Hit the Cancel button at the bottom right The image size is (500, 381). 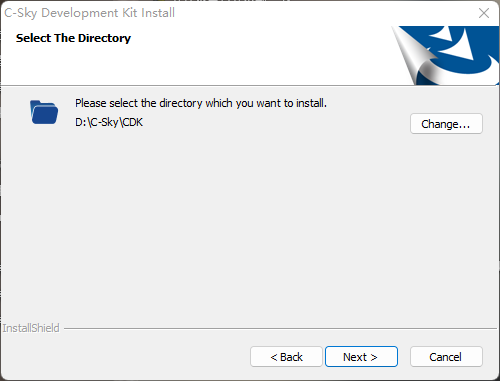coord(446,357)
